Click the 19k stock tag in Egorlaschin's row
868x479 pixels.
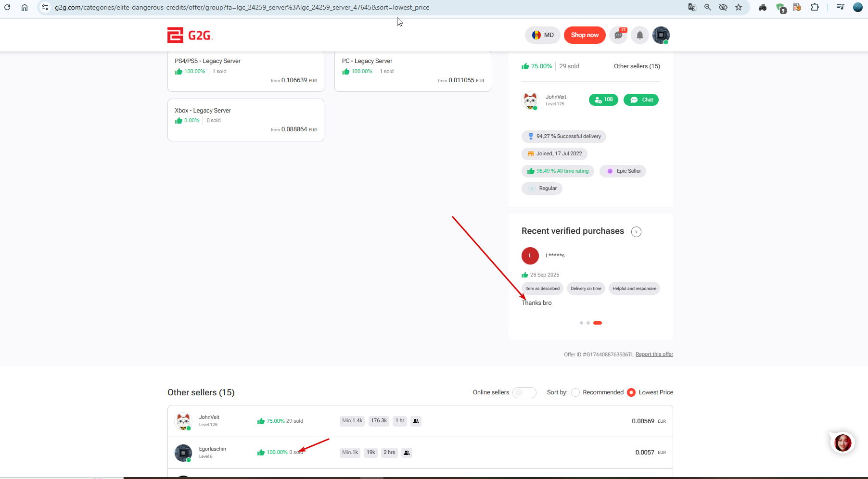370,453
